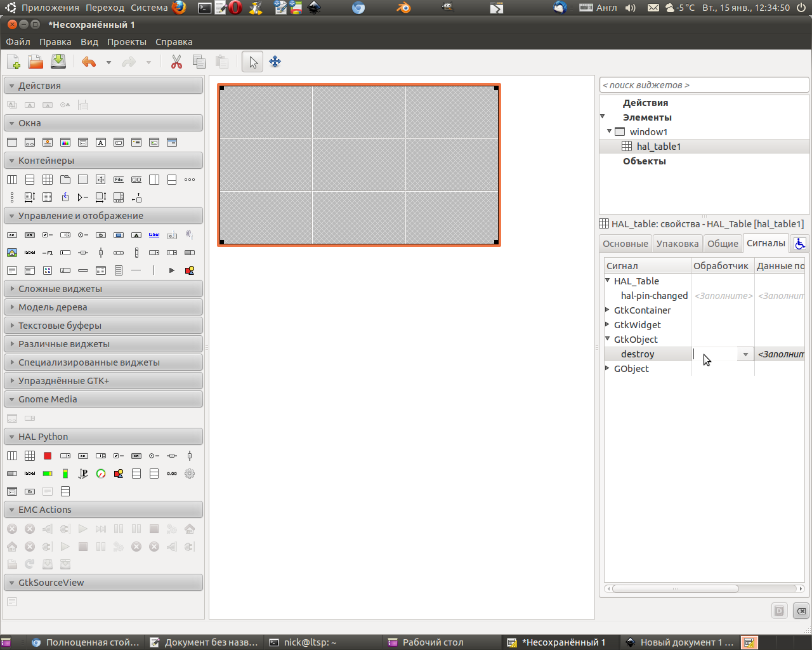Create a new project with the toolbar icon

pyautogui.click(x=13, y=62)
